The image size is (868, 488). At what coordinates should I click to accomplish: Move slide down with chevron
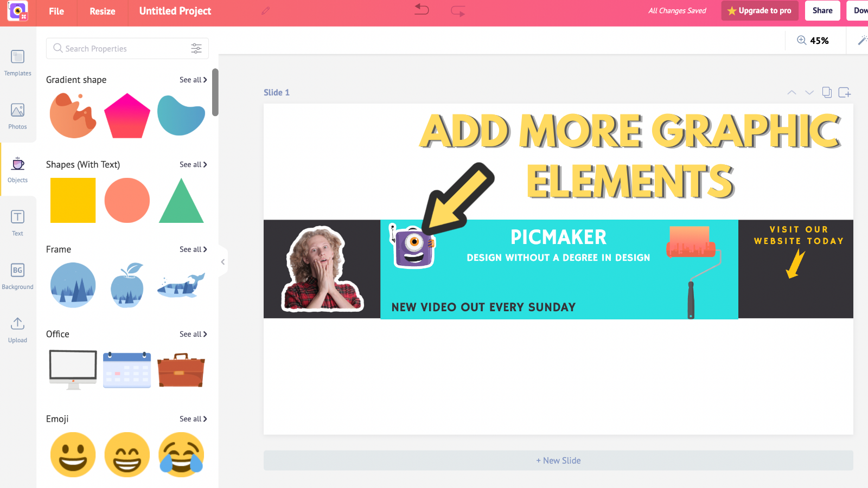[809, 93]
